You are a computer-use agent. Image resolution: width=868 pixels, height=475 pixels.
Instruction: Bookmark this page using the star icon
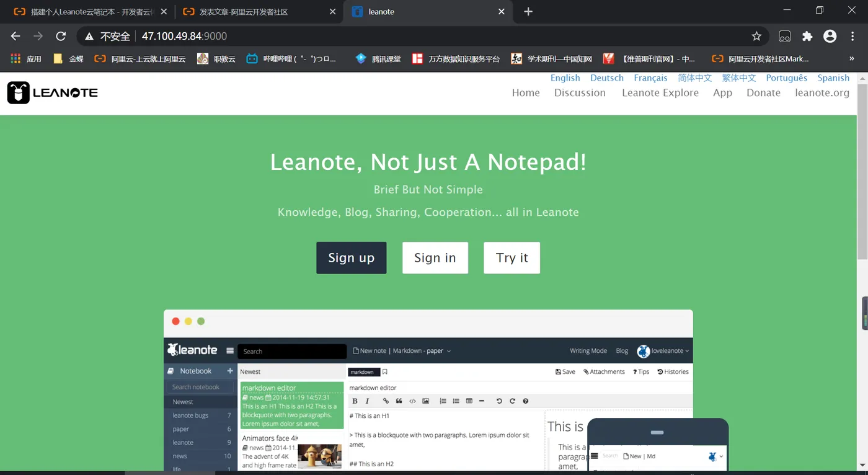coord(756,37)
